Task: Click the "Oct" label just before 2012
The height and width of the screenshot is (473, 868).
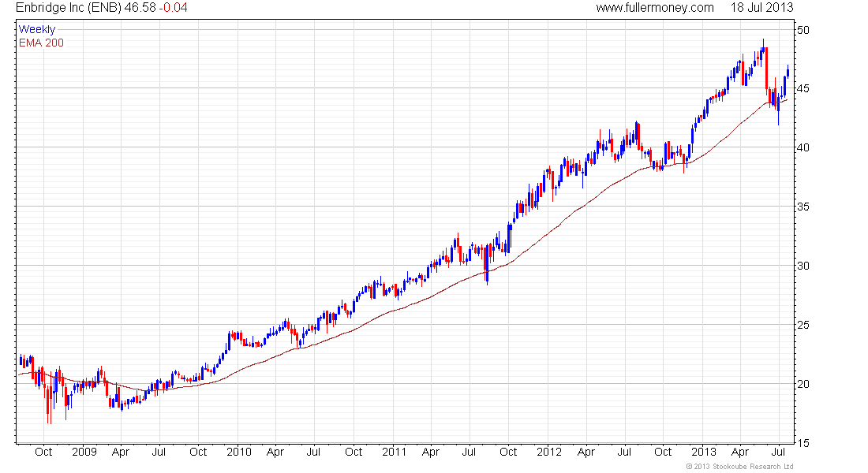Action: 508,452
